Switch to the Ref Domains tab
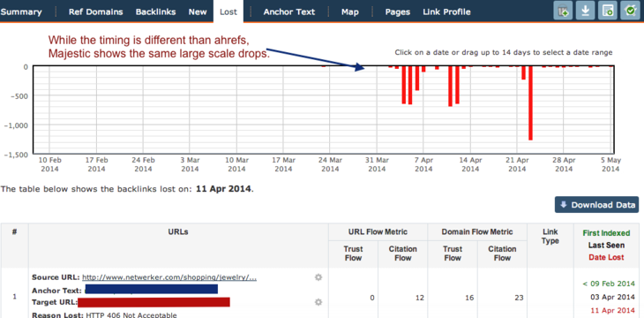The image size is (644, 318). coord(95,12)
